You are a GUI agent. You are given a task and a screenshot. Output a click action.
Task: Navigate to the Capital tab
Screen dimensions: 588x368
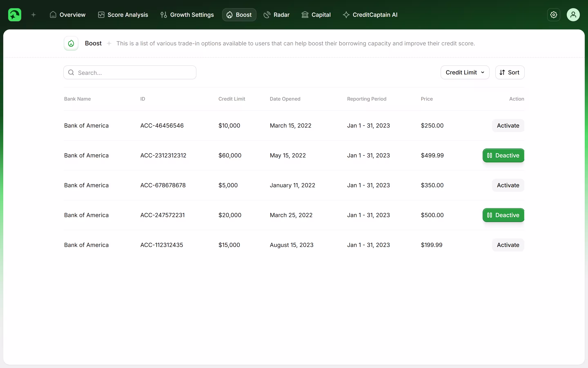[316, 15]
